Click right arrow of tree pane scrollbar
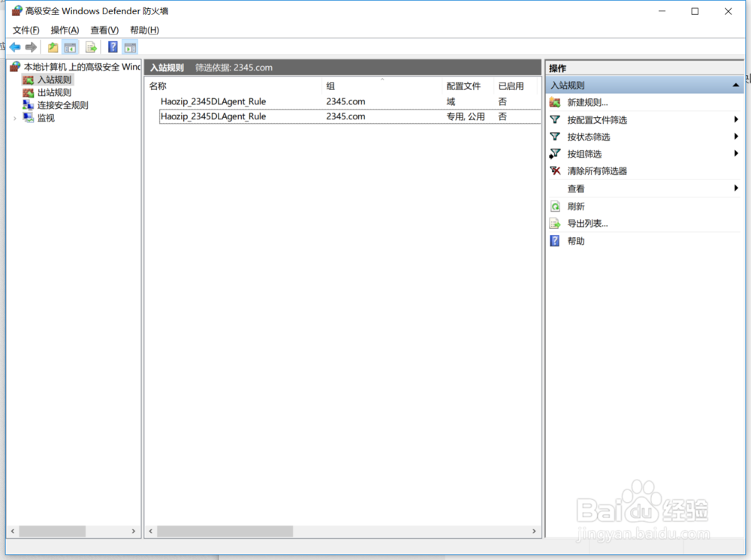 (x=134, y=531)
